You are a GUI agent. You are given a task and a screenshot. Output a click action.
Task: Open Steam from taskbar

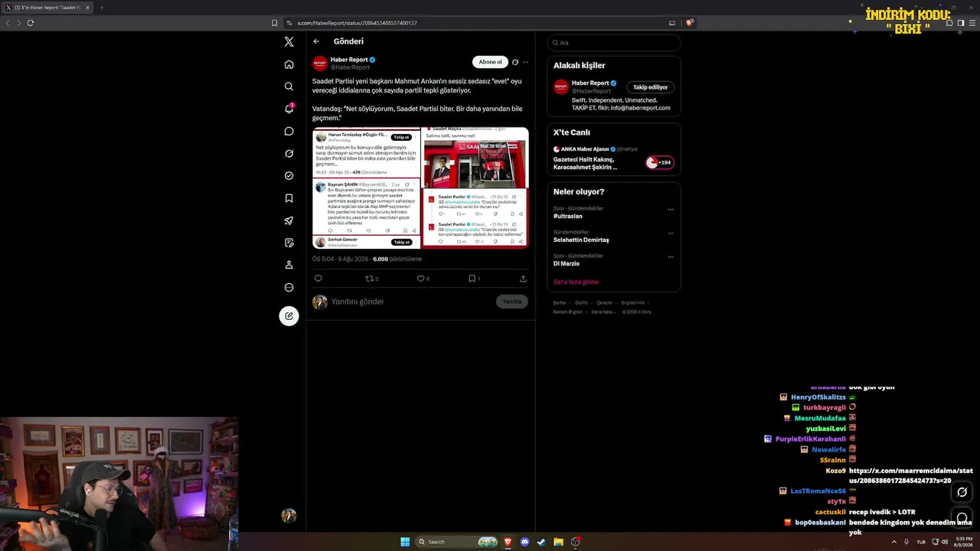(541, 542)
